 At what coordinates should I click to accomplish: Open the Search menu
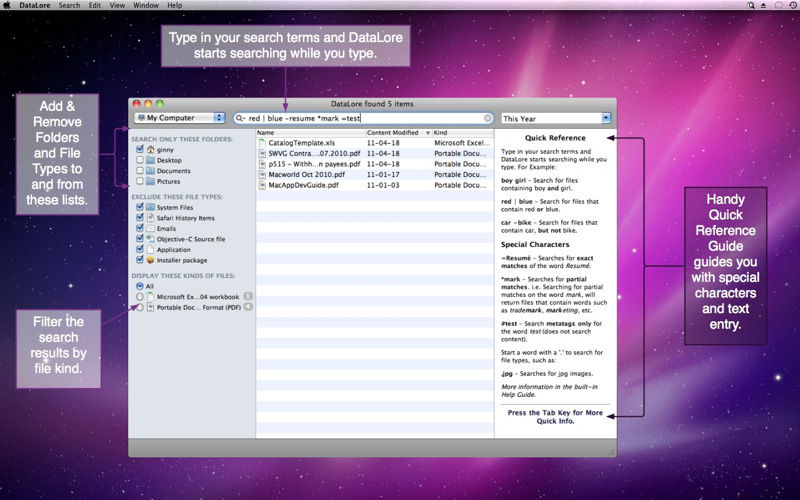[69, 5]
